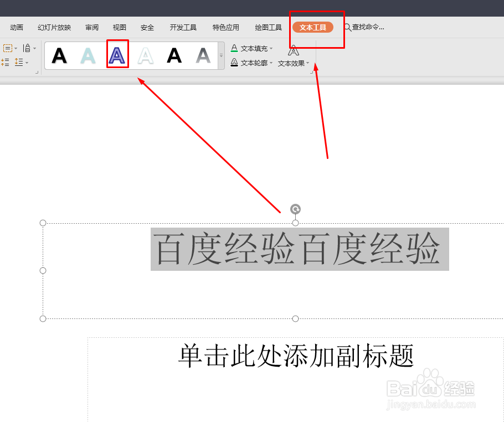Viewport: 504px width, 422px height.
Task: Expand the text style gallery
Action: pos(221,55)
